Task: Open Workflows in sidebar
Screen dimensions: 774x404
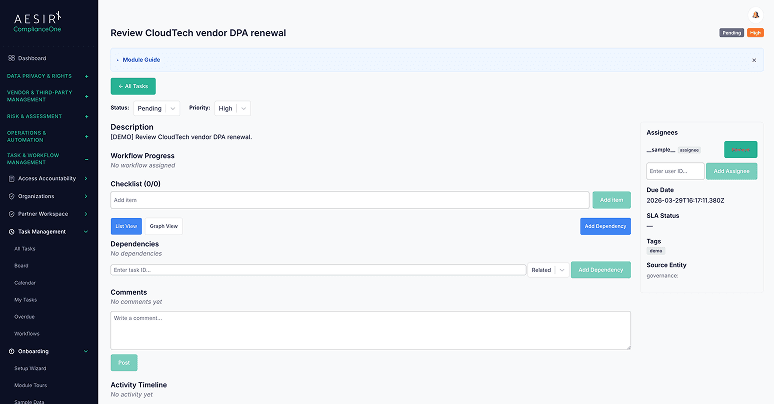Action: [27, 334]
